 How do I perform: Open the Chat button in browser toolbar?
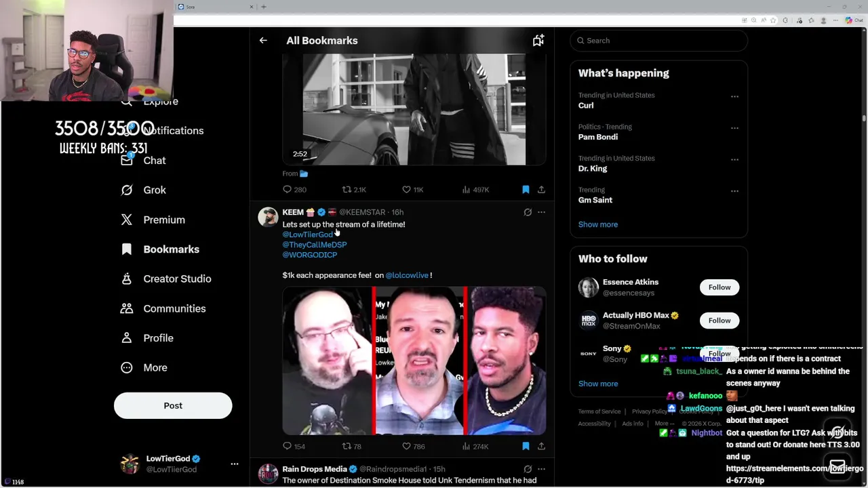854,20
